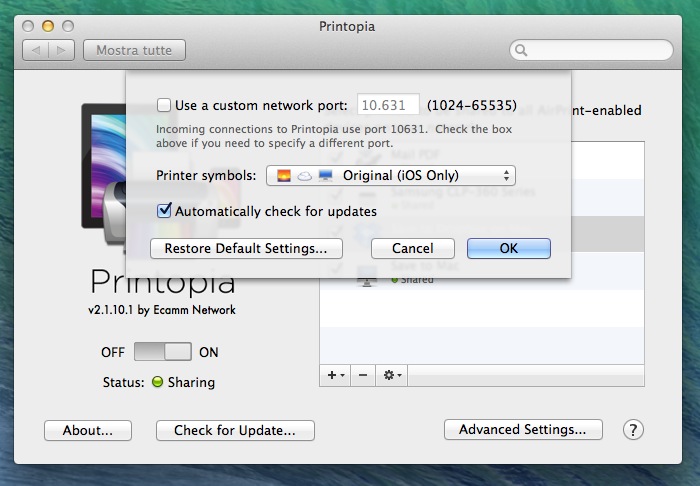700x486 pixels.
Task: Toggle the Printopia OFF/ON switch
Action: click(x=163, y=352)
